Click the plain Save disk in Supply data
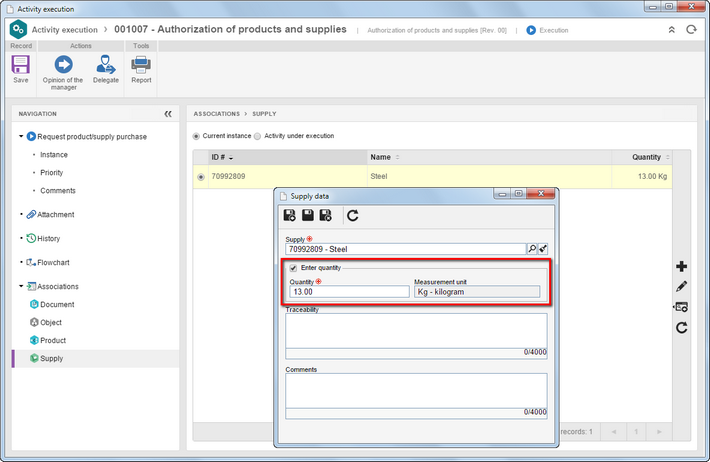710x462 pixels. click(308, 215)
